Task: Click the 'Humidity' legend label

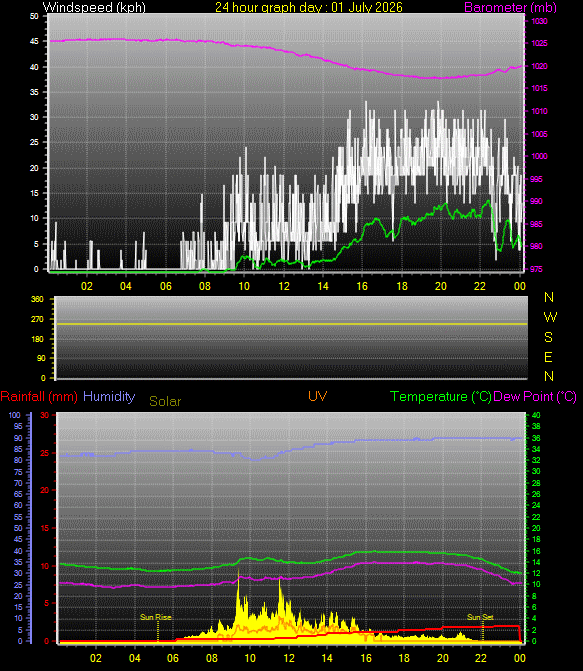Action: (109, 396)
